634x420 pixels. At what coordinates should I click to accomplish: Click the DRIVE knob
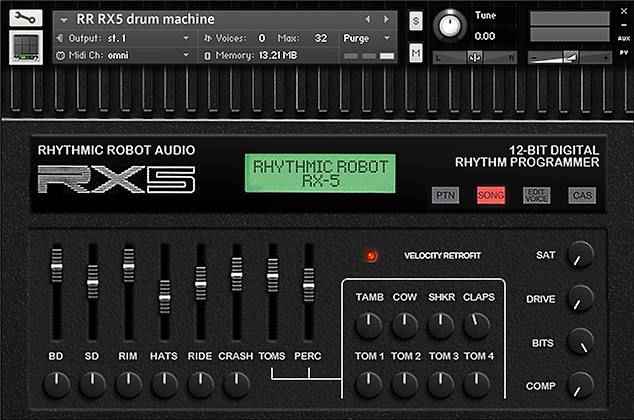click(581, 299)
